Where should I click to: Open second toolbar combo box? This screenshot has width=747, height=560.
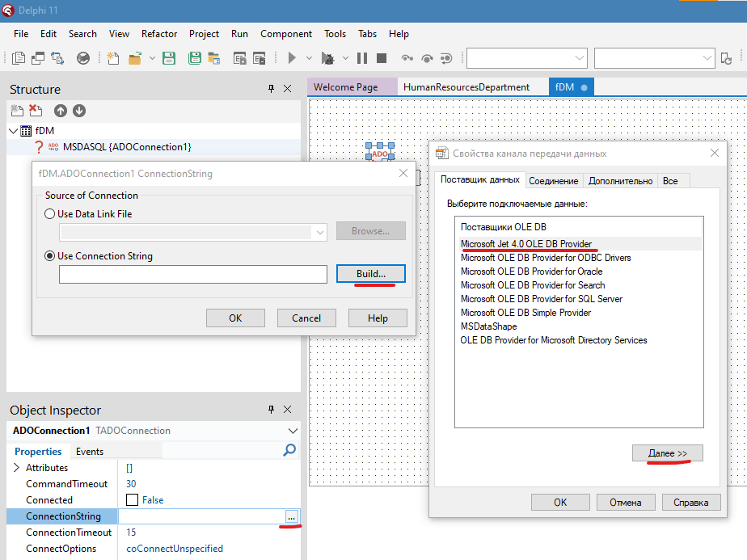tap(707, 58)
